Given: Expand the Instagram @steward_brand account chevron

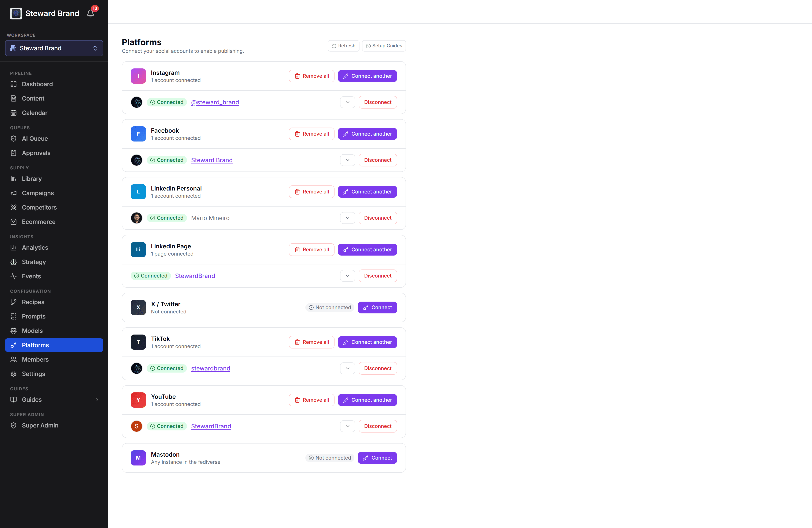Looking at the screenshot, I should pyautogui.click(x=347, y=102).
